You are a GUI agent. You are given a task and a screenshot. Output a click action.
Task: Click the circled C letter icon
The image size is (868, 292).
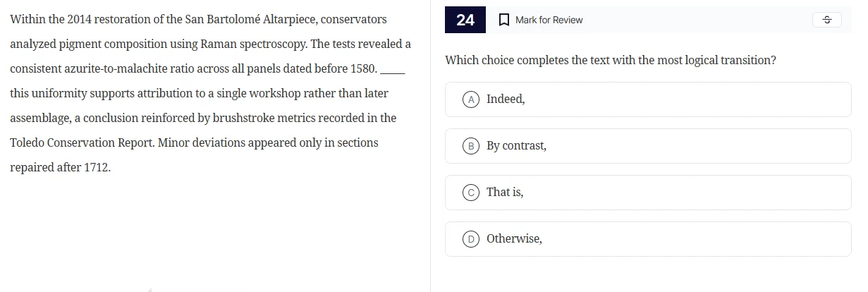[470, 193]
